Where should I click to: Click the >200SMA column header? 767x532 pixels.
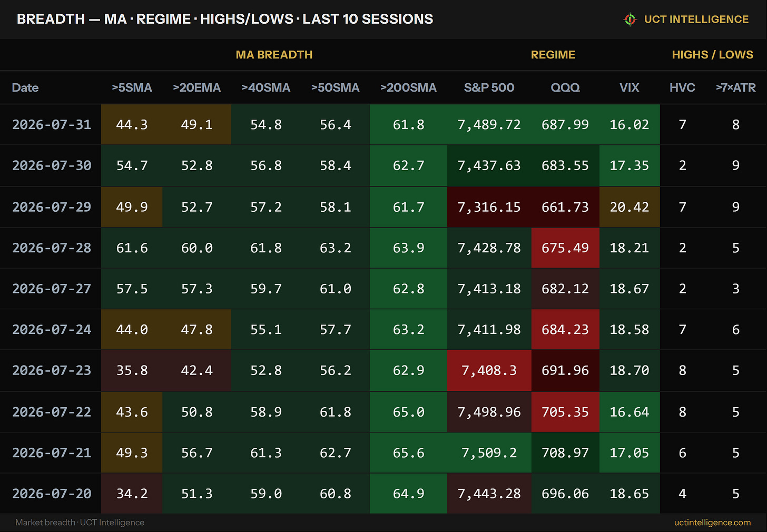point(409,88)
